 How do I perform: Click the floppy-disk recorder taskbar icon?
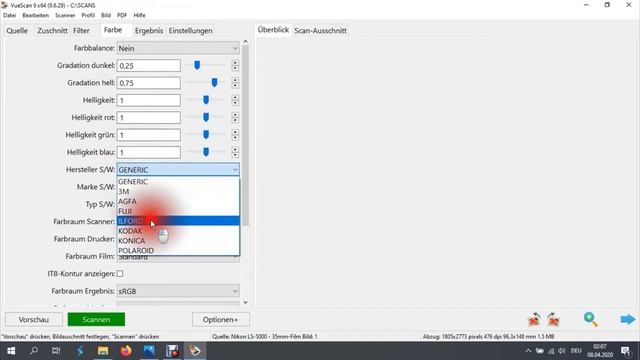(172, 351)
